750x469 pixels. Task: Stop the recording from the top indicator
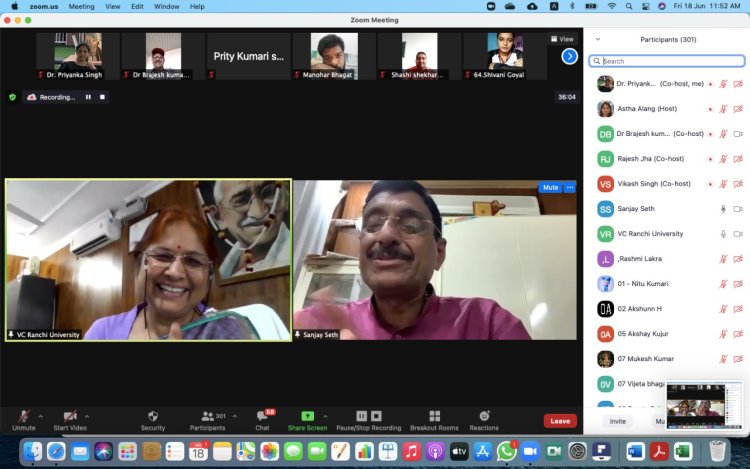[x=102, y=97]
